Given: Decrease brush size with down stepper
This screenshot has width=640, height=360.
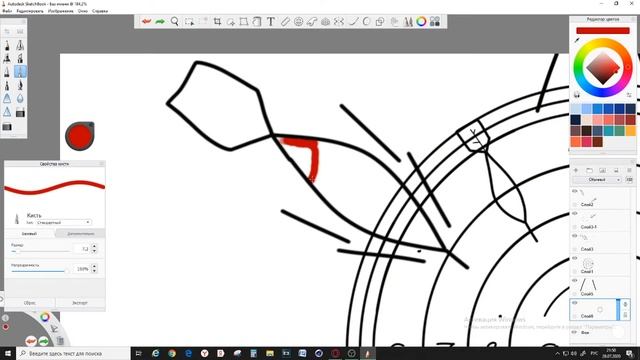Looking at the screenshot, I should point(94,251).
